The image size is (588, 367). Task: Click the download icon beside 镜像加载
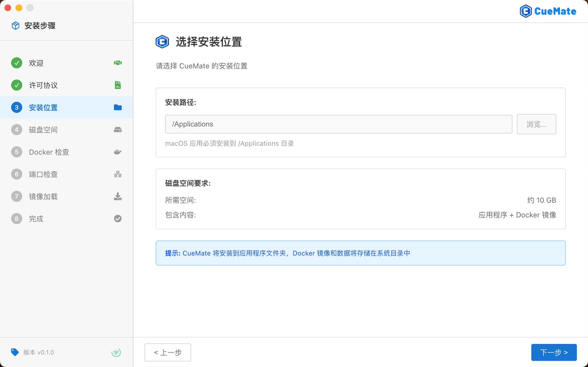pyautogui.click(x=118, y=196)
